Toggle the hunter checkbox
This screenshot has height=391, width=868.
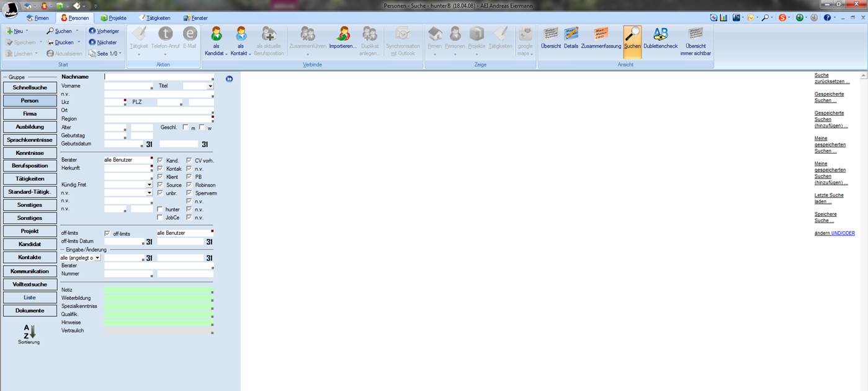point(160,209)
